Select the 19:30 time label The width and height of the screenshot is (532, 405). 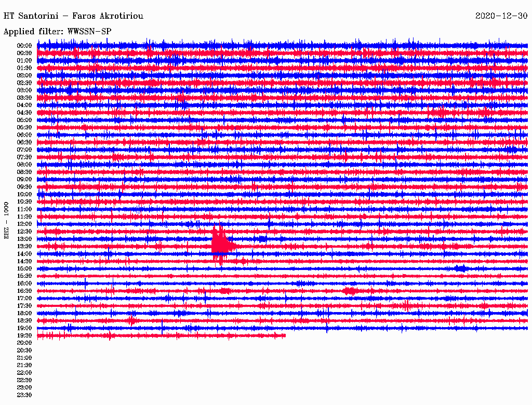pyautogui.click(x=24, y=335)
